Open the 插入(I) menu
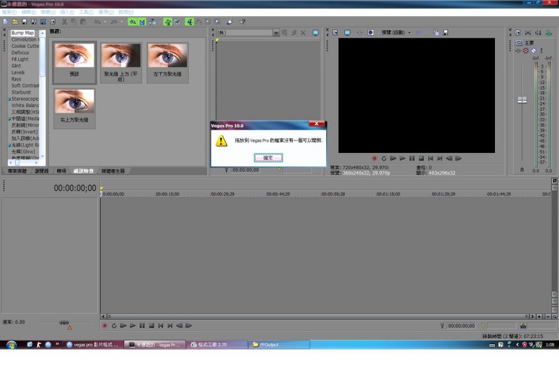 pos(67,12)
